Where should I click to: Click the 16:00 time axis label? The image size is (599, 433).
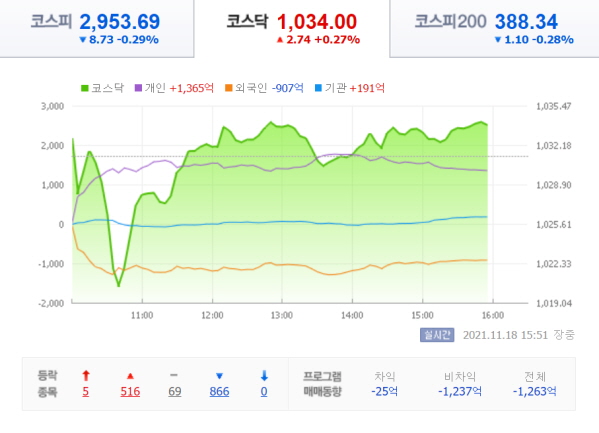point(492,315)
